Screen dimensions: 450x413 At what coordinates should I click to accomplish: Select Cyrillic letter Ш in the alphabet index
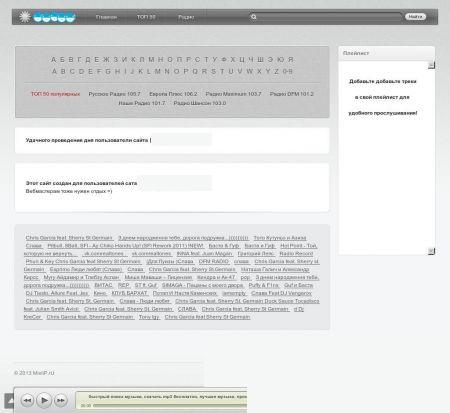pyautogui.click(x=260, y=60)
